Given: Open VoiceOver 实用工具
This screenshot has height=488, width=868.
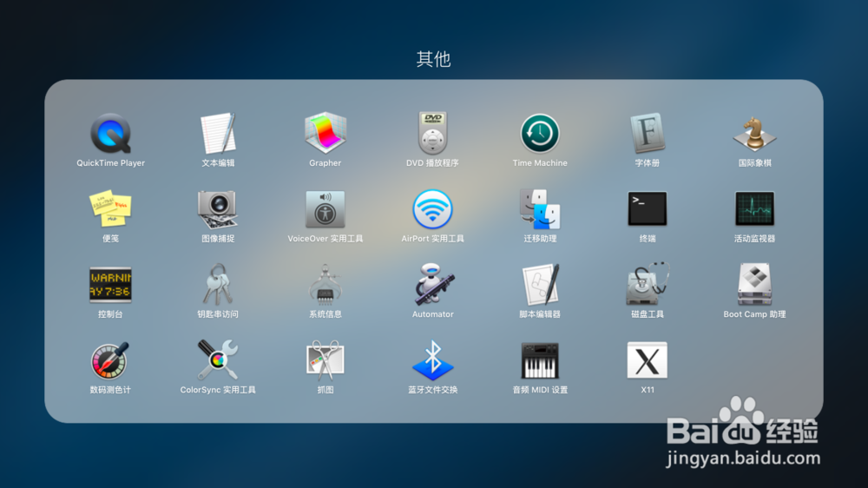Looking at the screenshot, I should click(325, 208).
